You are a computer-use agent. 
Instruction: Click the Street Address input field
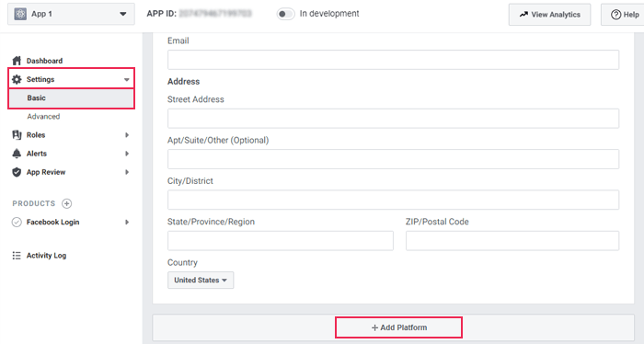393,119
